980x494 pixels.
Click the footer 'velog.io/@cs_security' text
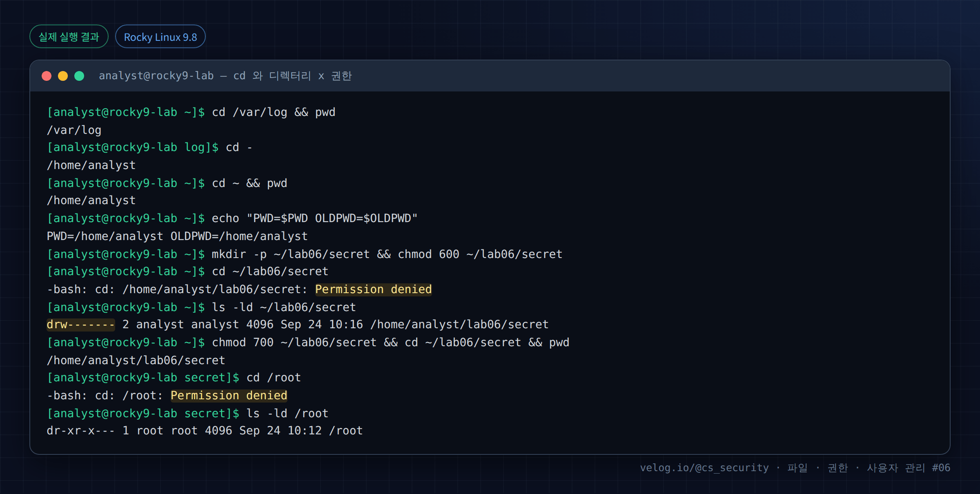(704, 468)
